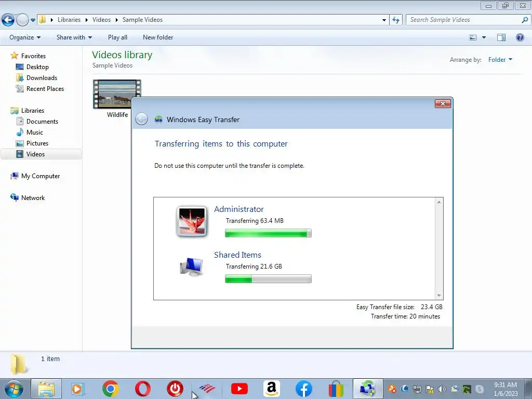Click the transfer list scroll down arrow
532x399 pixels.
439,296
